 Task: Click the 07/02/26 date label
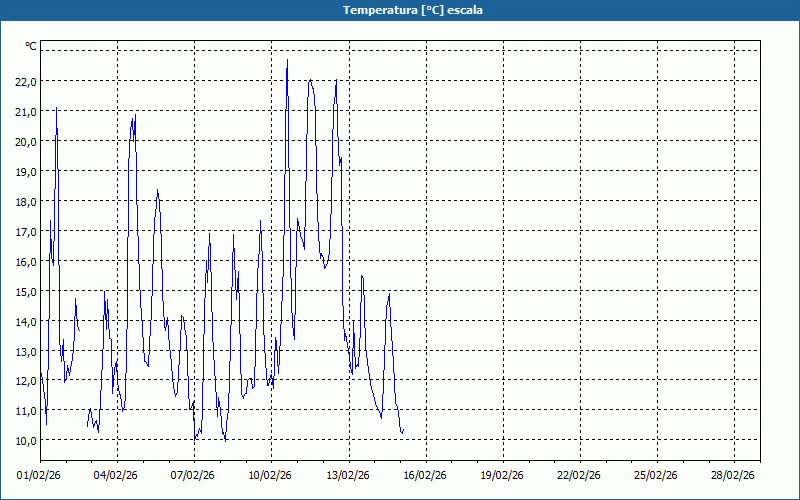tap(193, 475)
